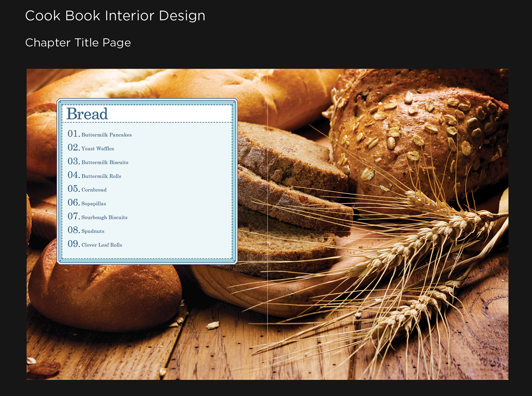Select '03. Buttermilk Biscuits' entry
This screenshot has width=532, height=396.
98,161
